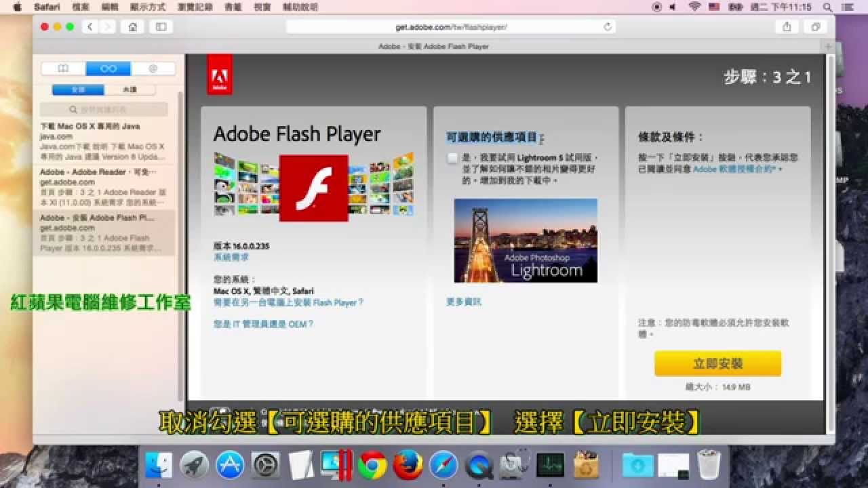Switch sidebar to the Bookmarks book tab
Viewport: 868px width, 488px height.
click(63, 68)
